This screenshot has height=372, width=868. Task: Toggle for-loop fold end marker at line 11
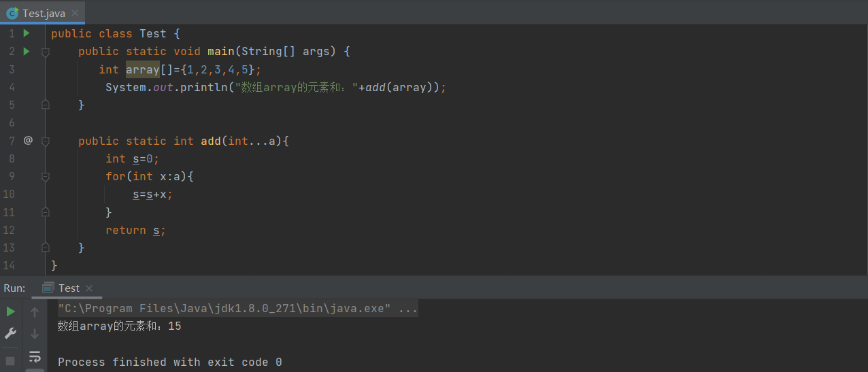[x=45, y=212]
